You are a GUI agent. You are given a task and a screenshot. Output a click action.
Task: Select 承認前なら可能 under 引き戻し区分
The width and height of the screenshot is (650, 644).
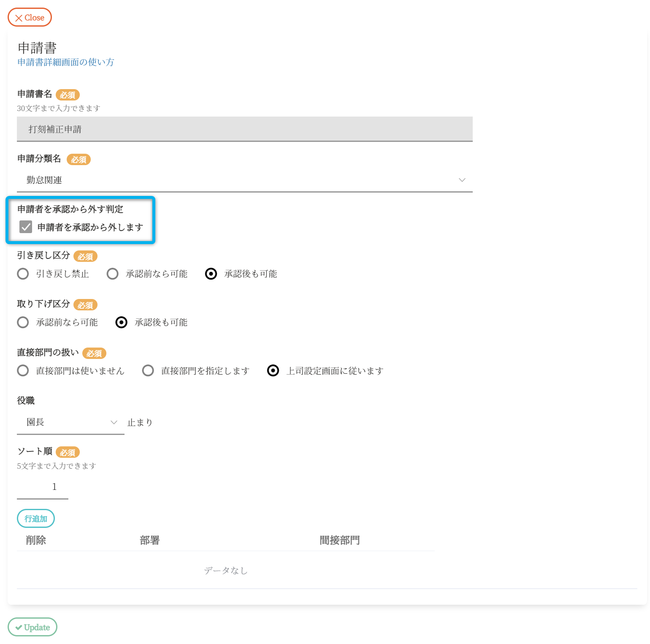(x=113, y=274)
